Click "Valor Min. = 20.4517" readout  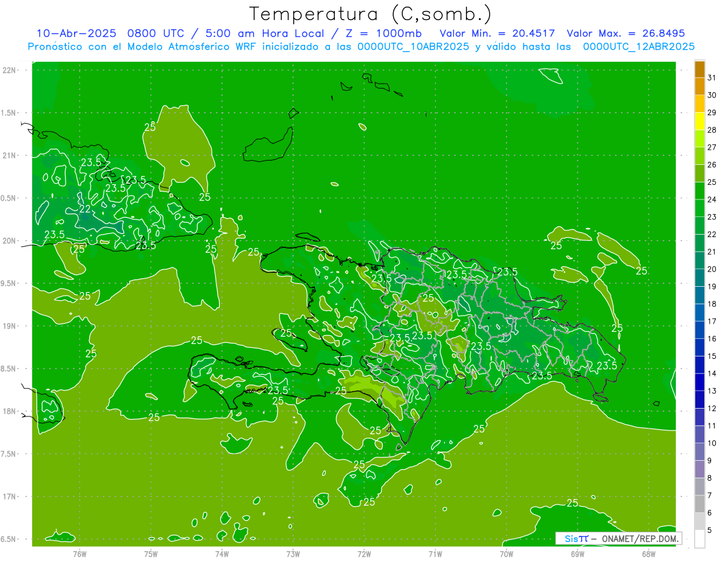(x=497, y=33)
